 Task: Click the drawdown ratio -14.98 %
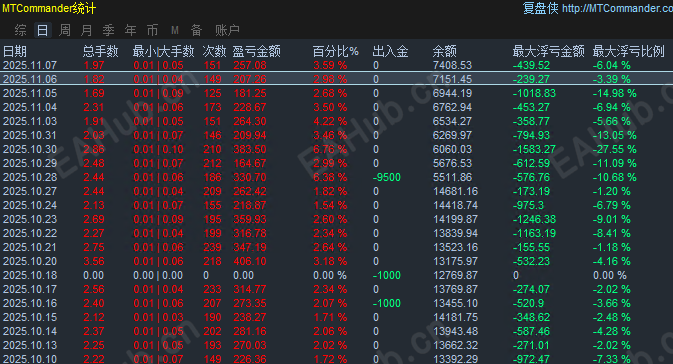[615, 93]
